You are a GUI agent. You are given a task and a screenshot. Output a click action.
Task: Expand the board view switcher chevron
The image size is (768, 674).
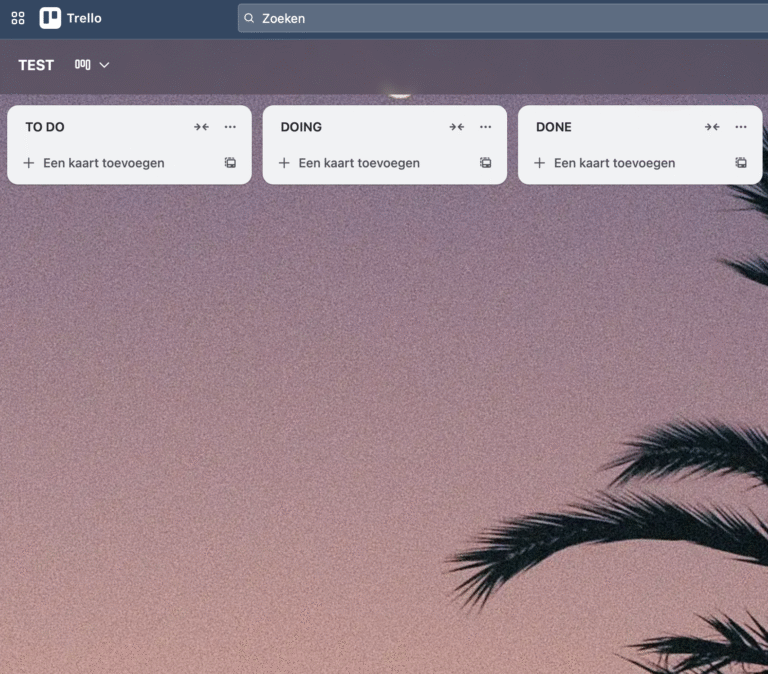click(104, 65)
